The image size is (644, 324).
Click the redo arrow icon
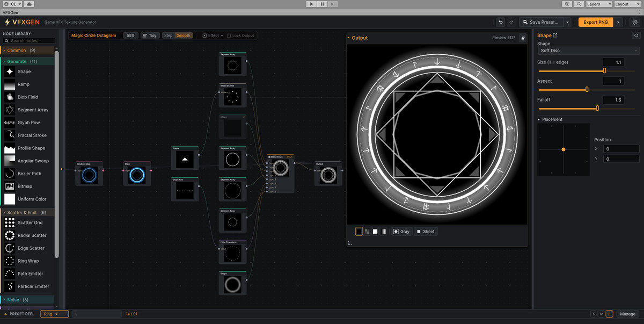click(x=511, y=22)
